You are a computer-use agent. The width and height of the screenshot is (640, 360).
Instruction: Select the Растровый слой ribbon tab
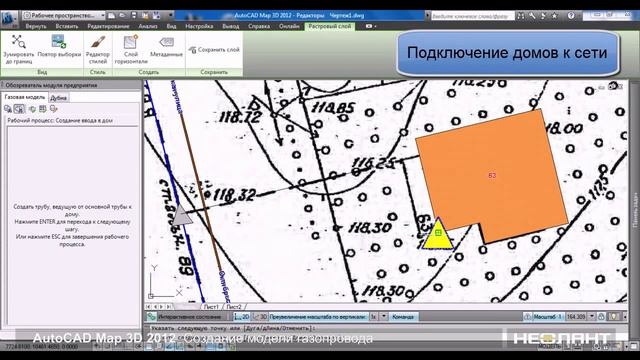329,26
